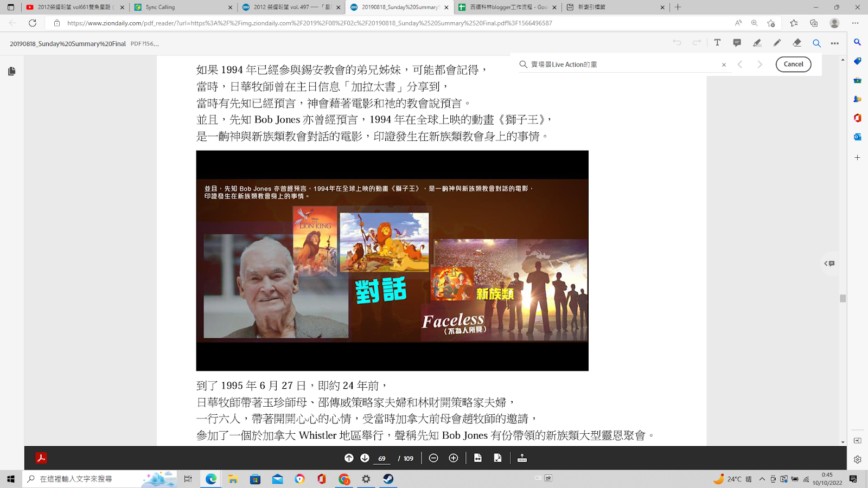
Task: Switch to the Google Sheets blogger workflow tab
Action: 508,7
